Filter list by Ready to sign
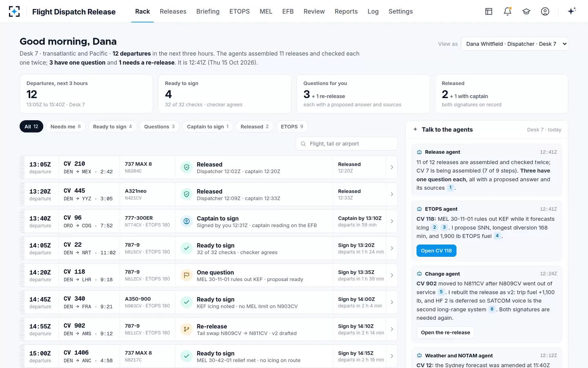The height and width of the screenshot is (368, 588). click(112, 126)
